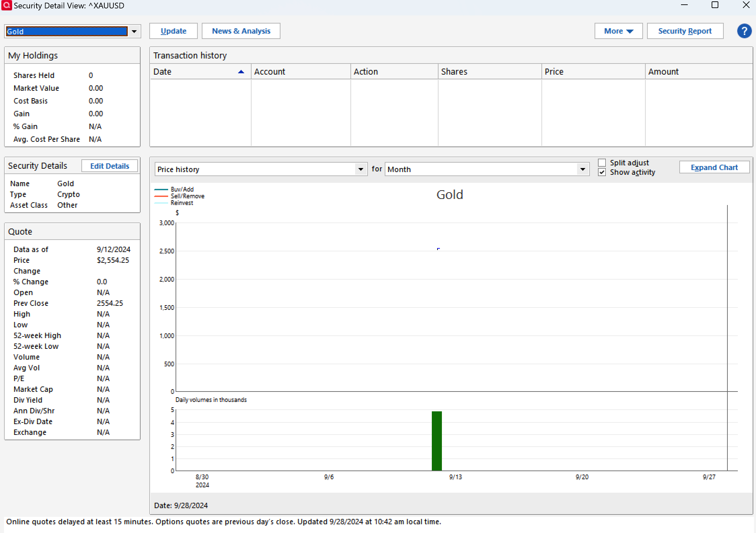Viewport: 756px width, 533px height.
Task: Open the Month time range dropdown
Action: pos(582,169)
